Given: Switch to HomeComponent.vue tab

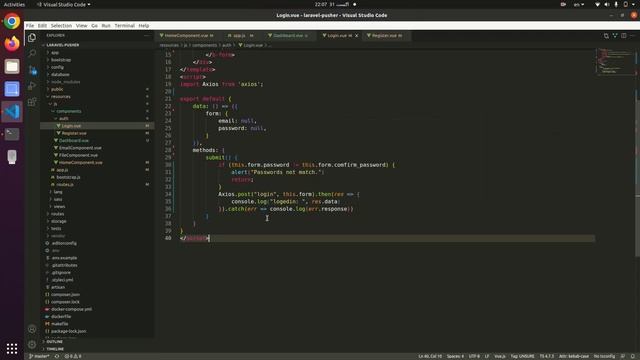Looking at the screenshot, I should 187,36.
